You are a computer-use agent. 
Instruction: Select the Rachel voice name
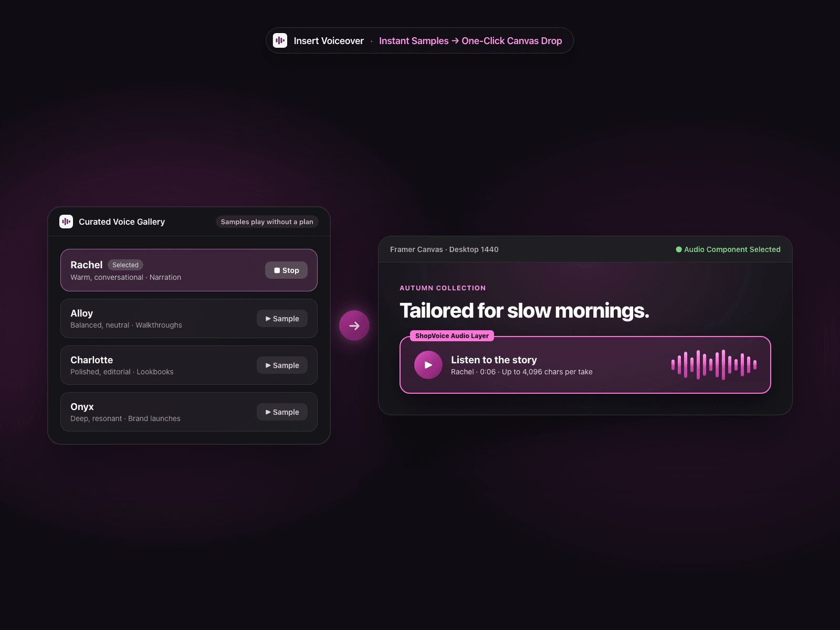[87, 265]
